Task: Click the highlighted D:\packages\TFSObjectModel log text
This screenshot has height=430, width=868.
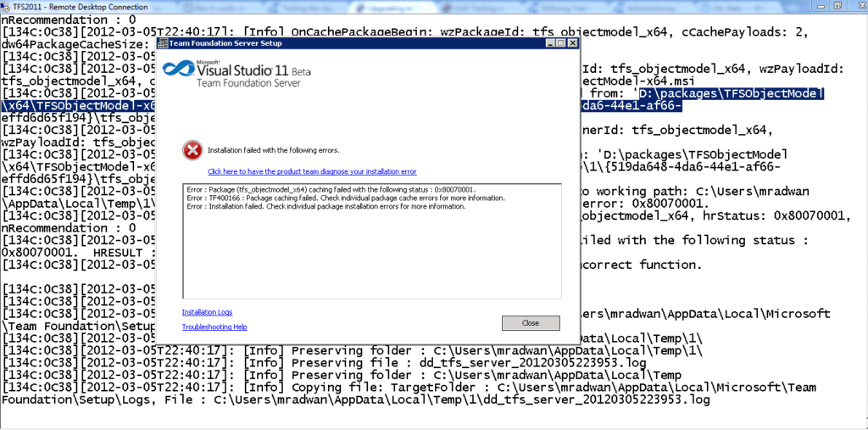Action: point(732,94)
